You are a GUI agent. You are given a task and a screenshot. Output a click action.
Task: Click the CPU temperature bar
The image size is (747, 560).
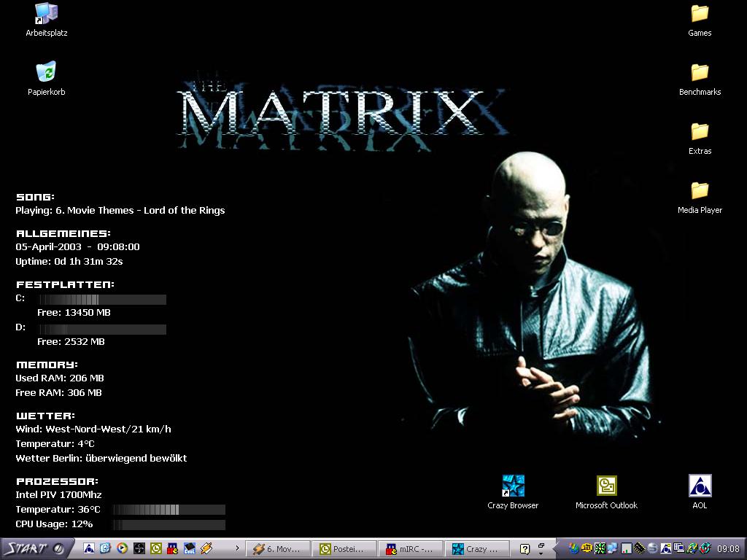169,510
